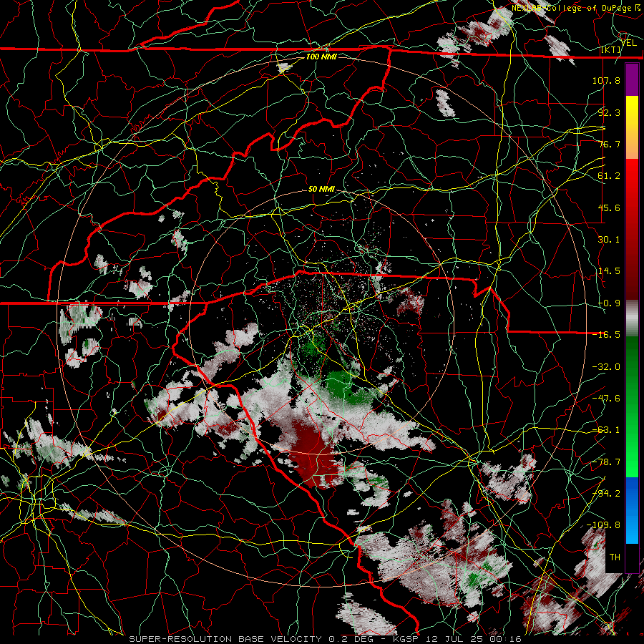Click the 30.1 velocity scale value
Viewport: 644px width, 644px height.
coord(609,240)
